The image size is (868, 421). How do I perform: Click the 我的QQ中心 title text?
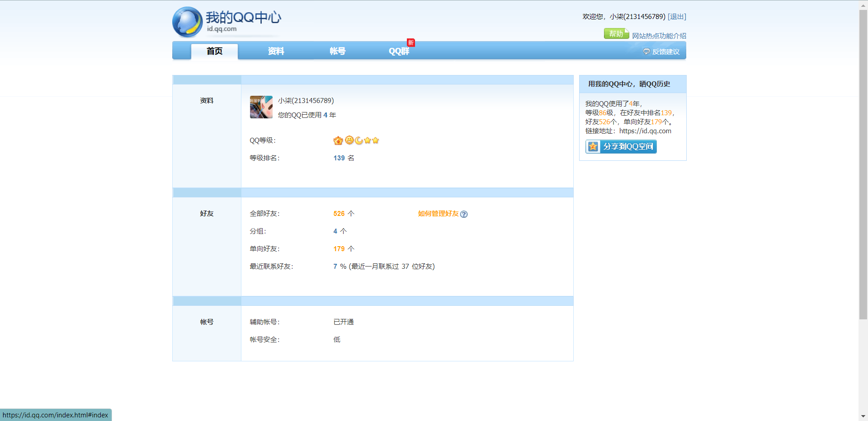[243, 18]
